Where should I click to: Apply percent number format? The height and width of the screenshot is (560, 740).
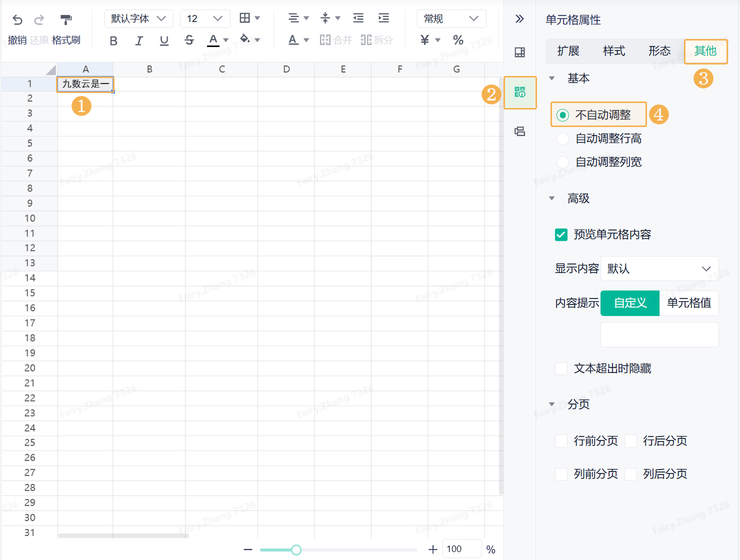(x=458, y=40)
